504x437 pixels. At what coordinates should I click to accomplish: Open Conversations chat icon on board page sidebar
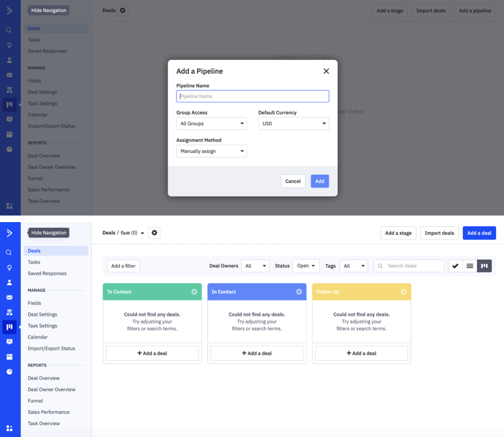pyautogui.click(x=9, y=342)
